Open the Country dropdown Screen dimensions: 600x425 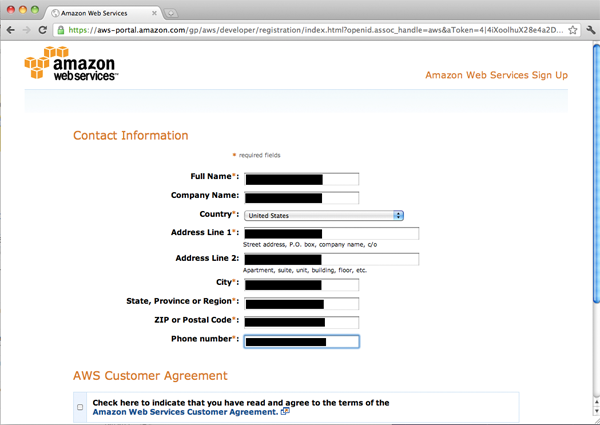point(324,215)
